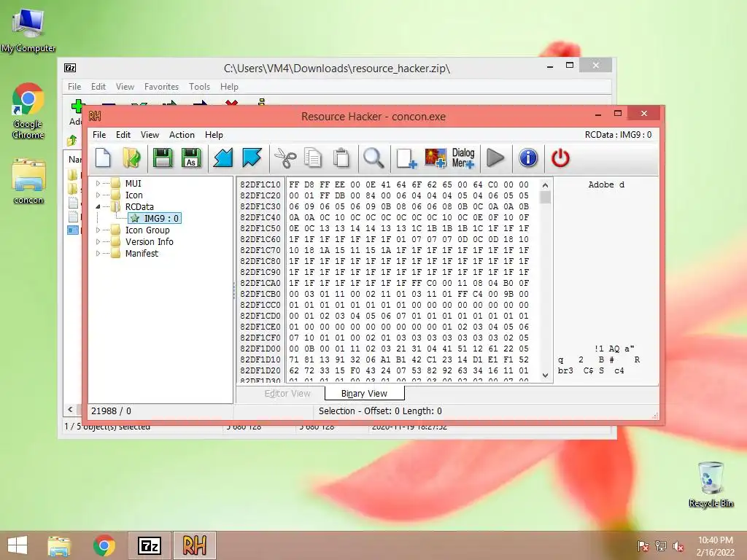The width and height of the screenshot is (747, 560).
Task: Switch to 7-Zip from the taskbar
Action: tap(149, 545)
